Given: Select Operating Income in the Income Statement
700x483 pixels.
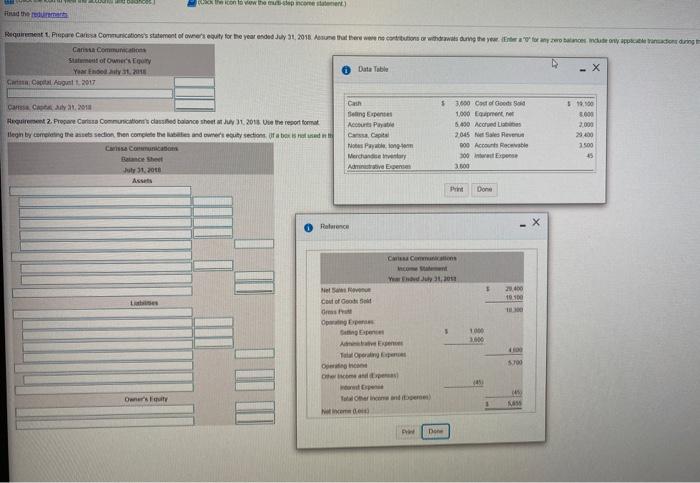Looking at the screenshot, I should [344, 366].
